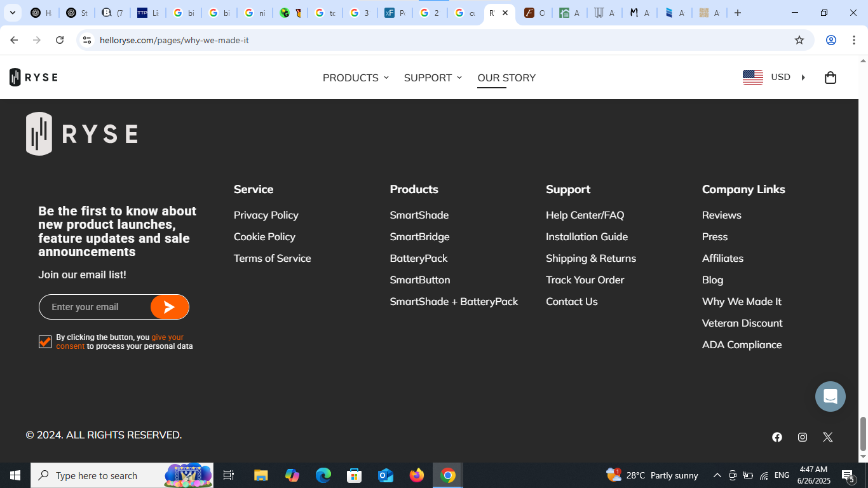Open Chrome three-dot menu

[x=854, y=40]
